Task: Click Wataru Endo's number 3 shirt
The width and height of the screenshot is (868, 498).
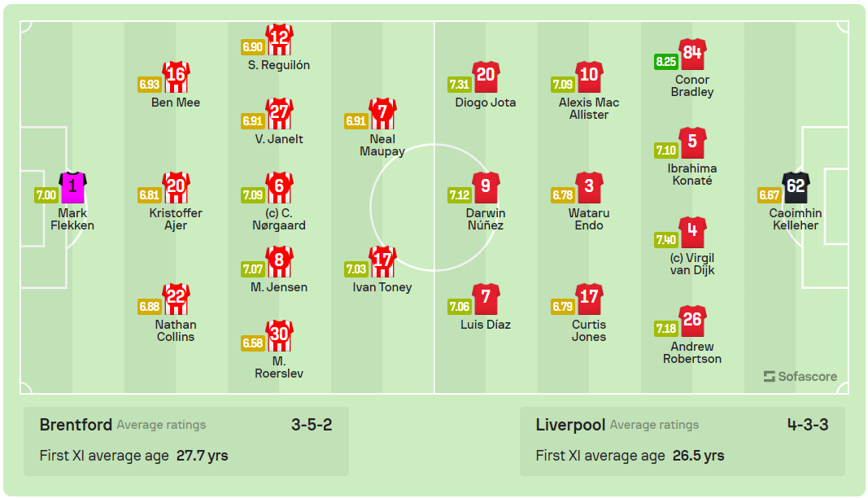Action: (589, 188)
